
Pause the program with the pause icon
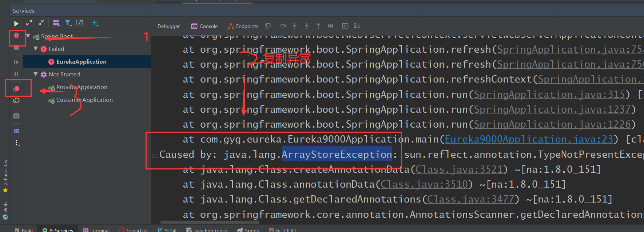pos(16,74)
